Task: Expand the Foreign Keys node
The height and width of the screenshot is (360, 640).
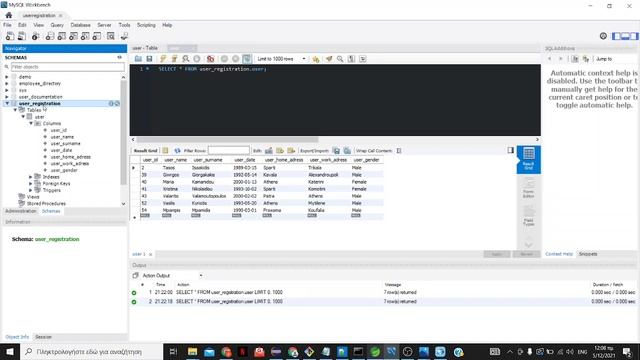Action: 31,184
